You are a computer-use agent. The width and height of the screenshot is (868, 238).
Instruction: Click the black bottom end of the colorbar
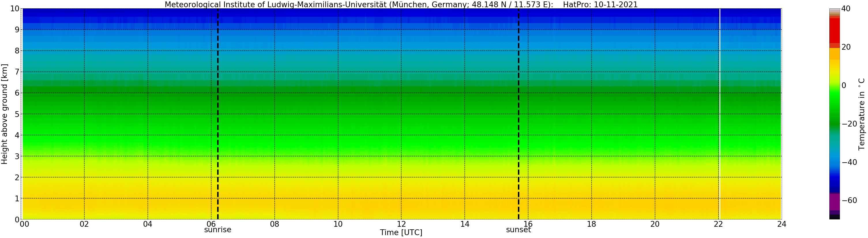(834, 217)
